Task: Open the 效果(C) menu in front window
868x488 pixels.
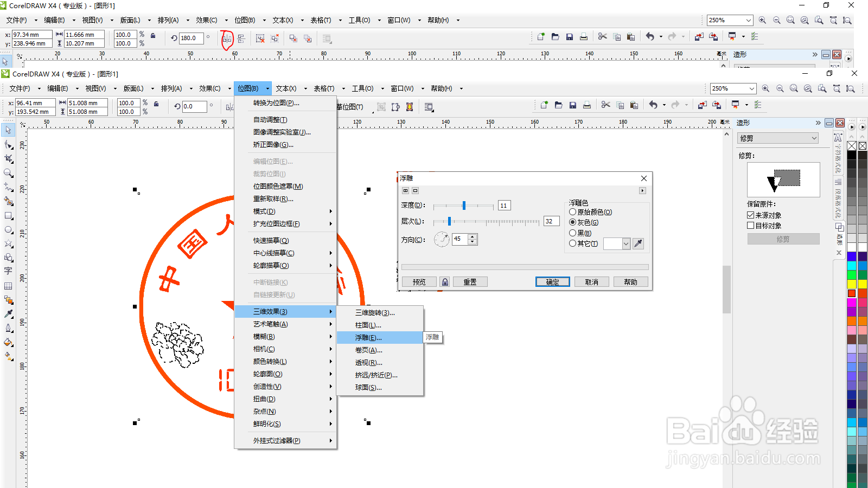Action: 209,88
